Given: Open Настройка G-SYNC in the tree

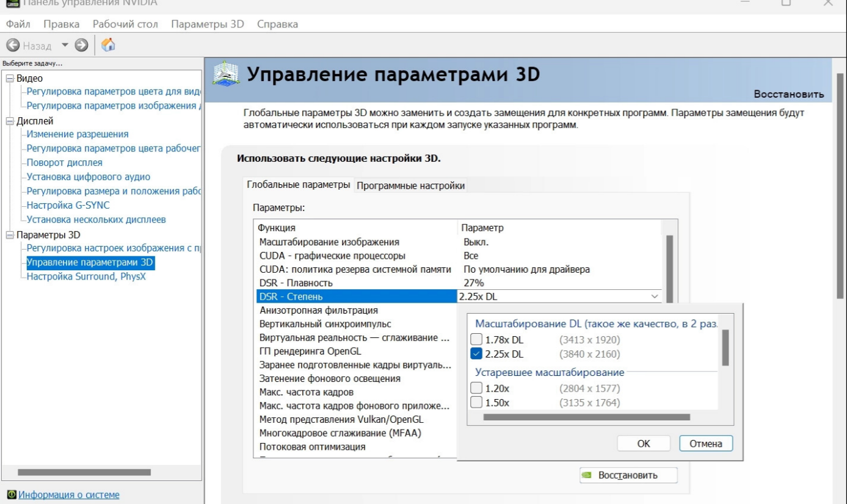Looking at the screenshot, I should pyautogui.click(x=68, y=206).
